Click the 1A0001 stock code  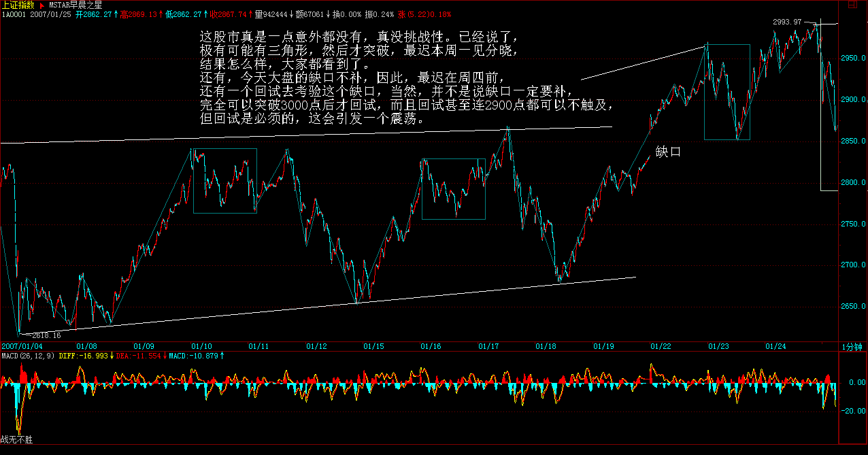click(14, 14)
